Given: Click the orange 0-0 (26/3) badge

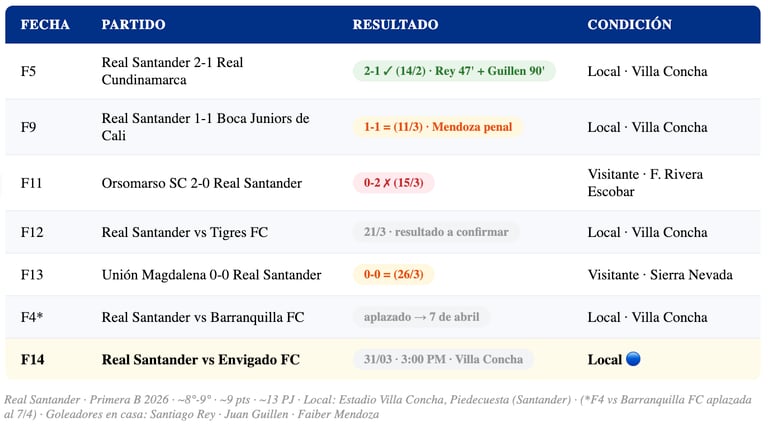Looking at the screenshot, I should tap(393, 274).
